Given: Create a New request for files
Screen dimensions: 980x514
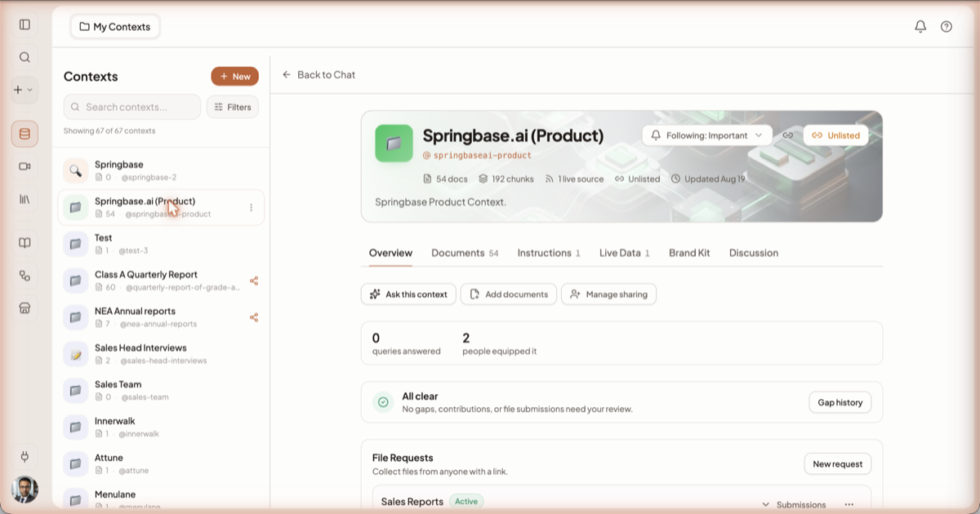Looking at the screenshot, I should point(838,463).
